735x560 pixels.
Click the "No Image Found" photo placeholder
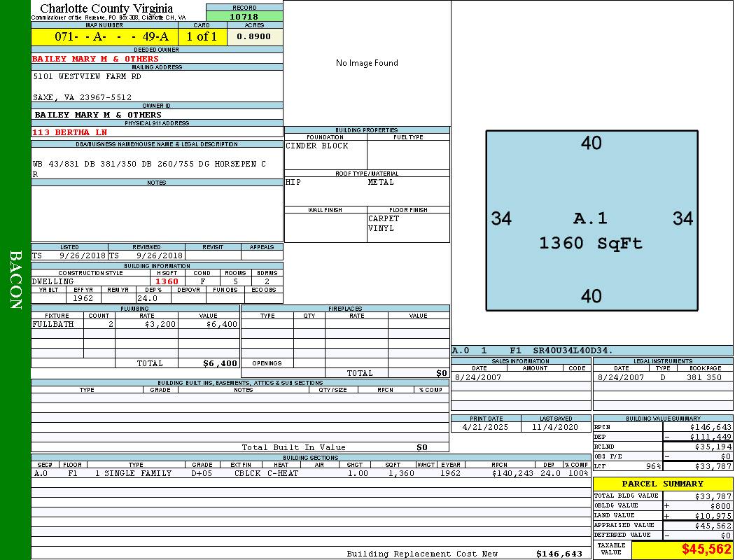pos(367,63)
